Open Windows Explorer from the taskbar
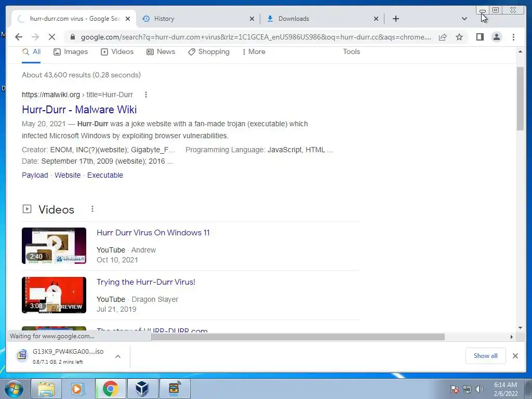Viewport: 532px width, 399px height. (46, 389)
